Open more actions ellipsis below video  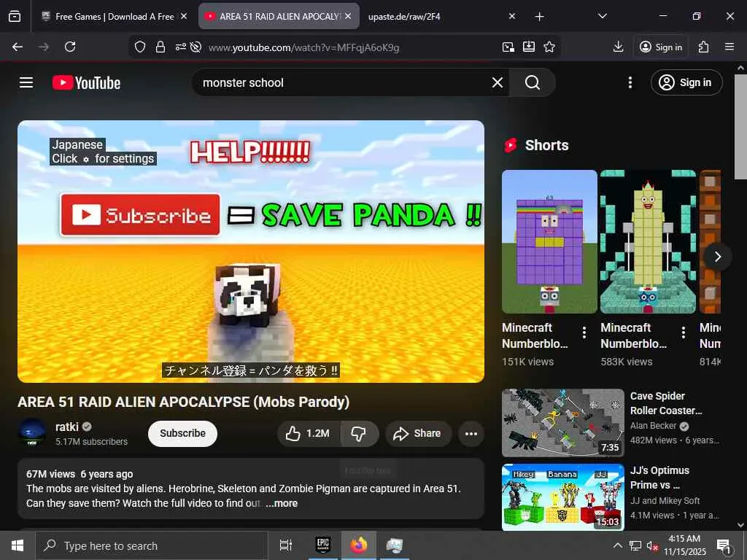click(x=471, y=433)
